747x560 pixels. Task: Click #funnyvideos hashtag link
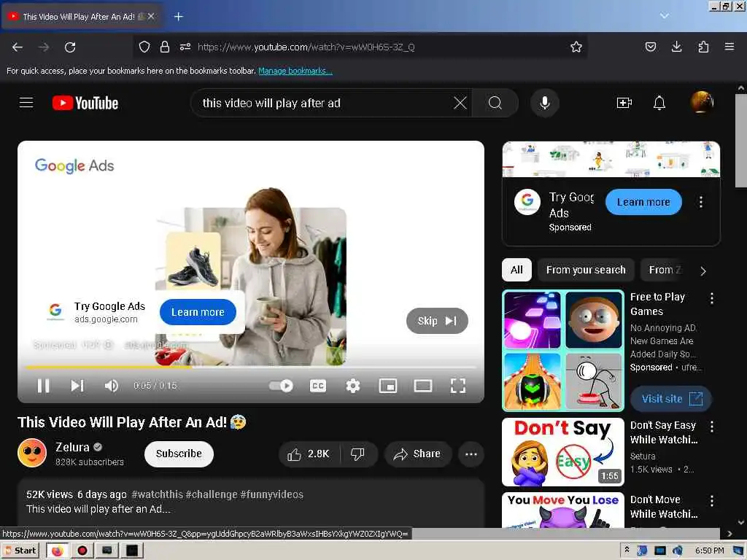[x=271, y=494]
